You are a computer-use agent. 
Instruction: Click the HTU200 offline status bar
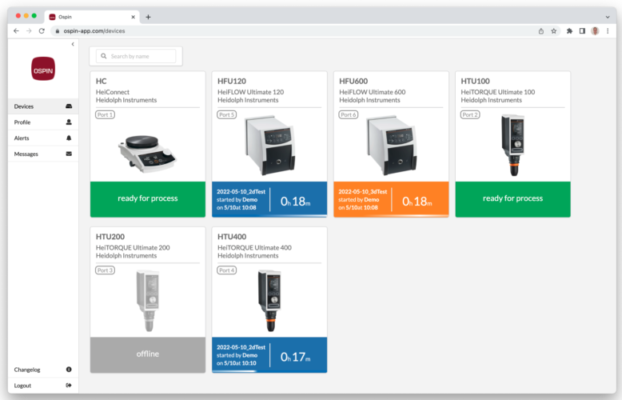tap(148, 355)
